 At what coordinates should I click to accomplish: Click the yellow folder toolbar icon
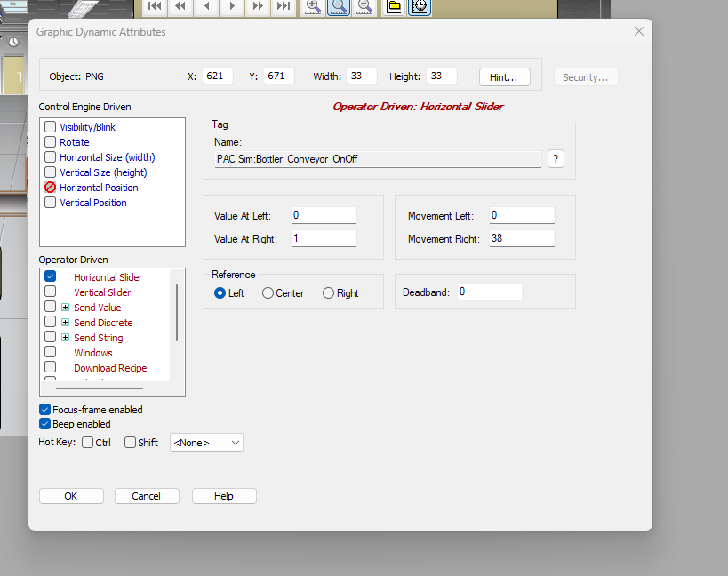click(x=394, y=6)
